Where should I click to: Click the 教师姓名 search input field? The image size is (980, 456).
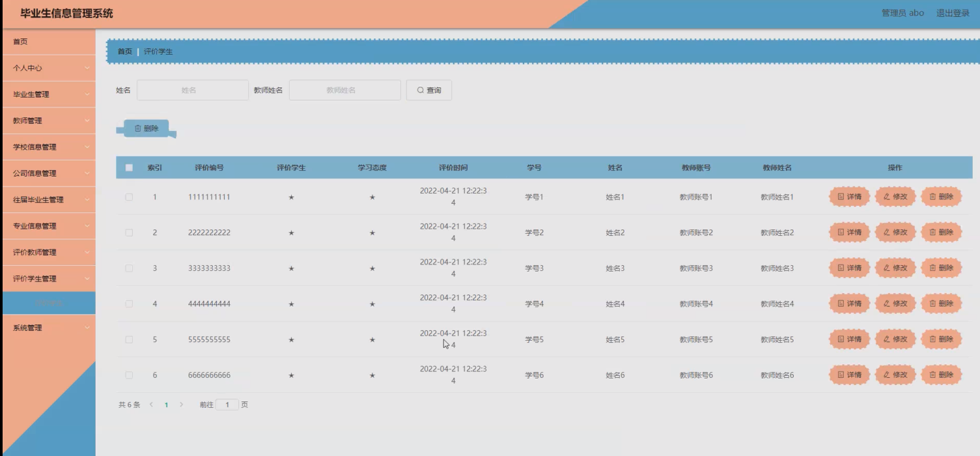point(345,91)
